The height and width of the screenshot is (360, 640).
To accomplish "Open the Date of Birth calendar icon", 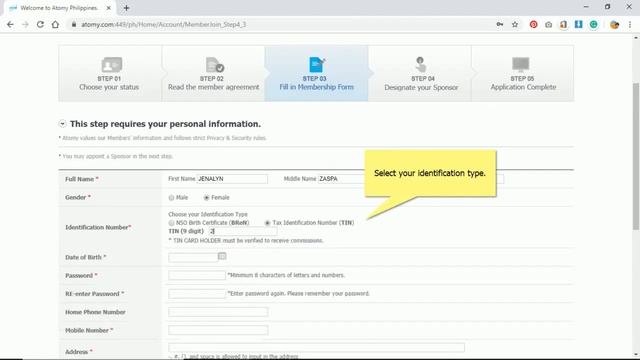I will point(222,256).
